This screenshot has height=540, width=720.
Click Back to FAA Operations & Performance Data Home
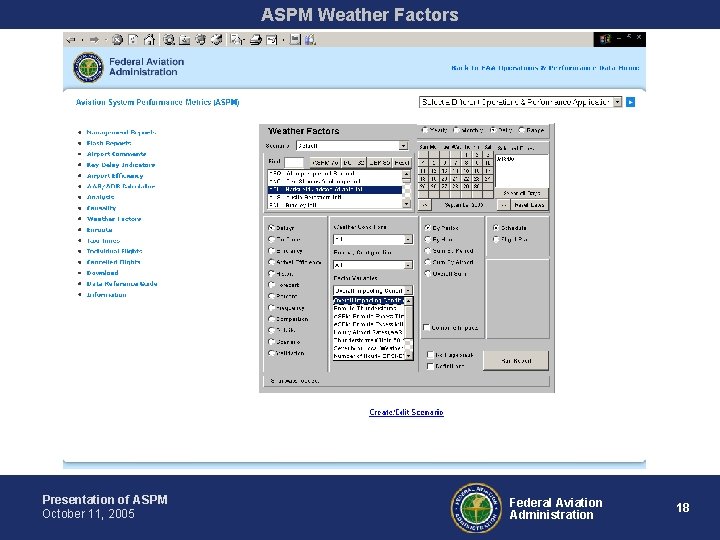(x=545, y=68)
